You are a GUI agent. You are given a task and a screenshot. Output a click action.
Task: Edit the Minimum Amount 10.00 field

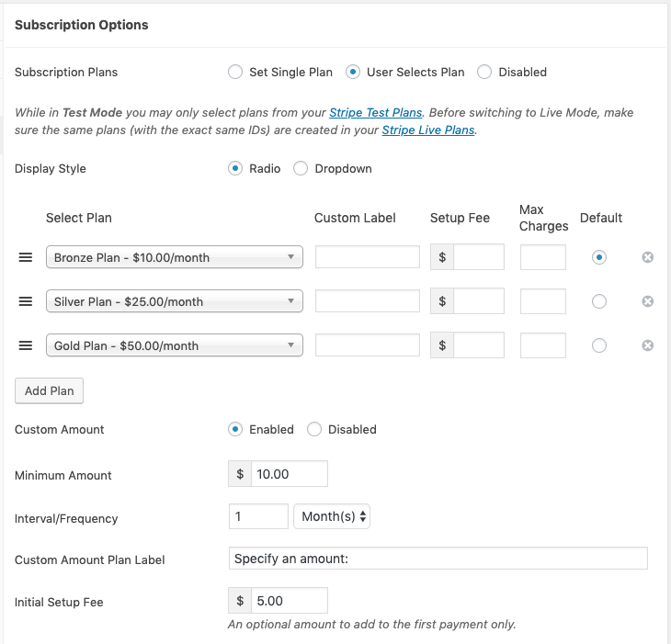[290, 474]
